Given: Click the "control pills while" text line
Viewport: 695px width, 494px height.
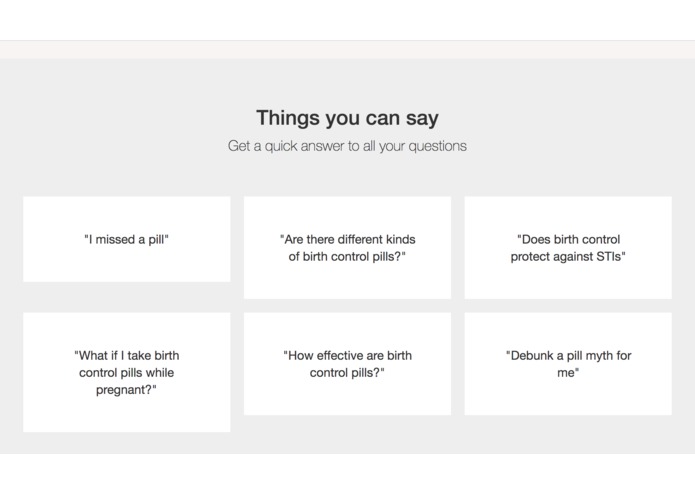Looking at the screenshot, I should click(126, 373).
